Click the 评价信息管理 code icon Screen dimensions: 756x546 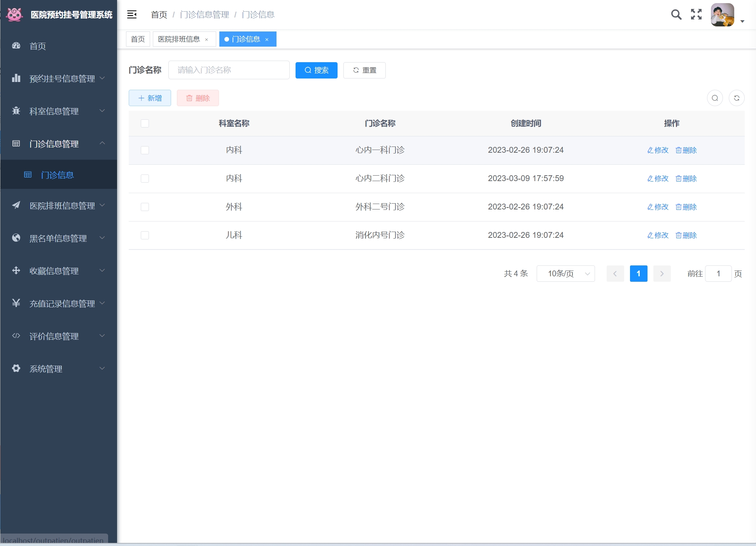click(16, 336)
